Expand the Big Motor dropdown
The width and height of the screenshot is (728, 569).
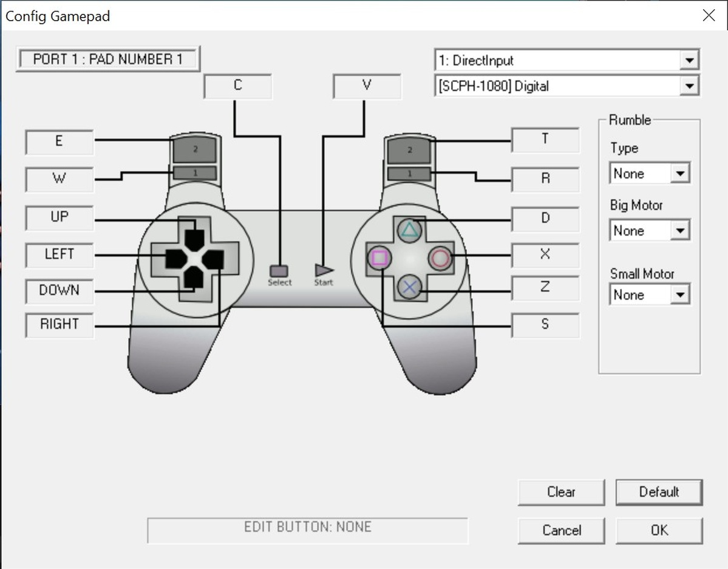679,231
